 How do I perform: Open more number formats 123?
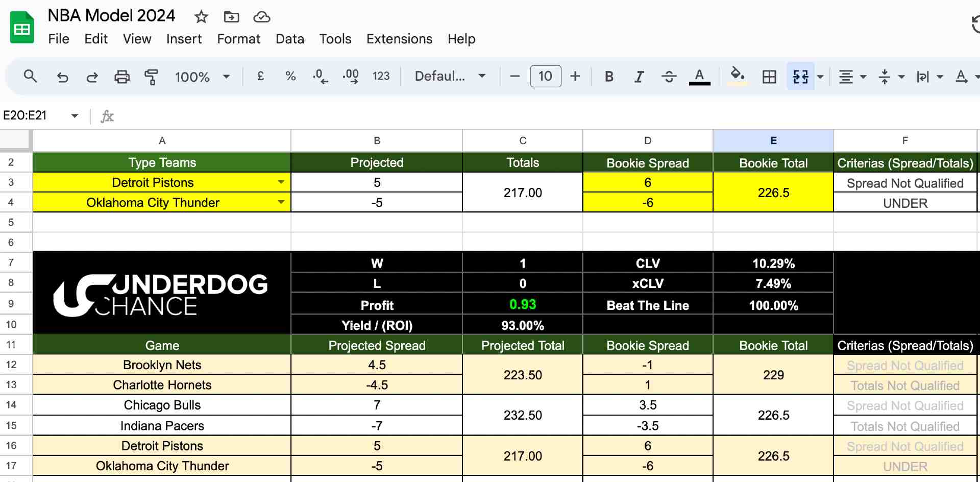pyautogui.click(x=381, y=76)
